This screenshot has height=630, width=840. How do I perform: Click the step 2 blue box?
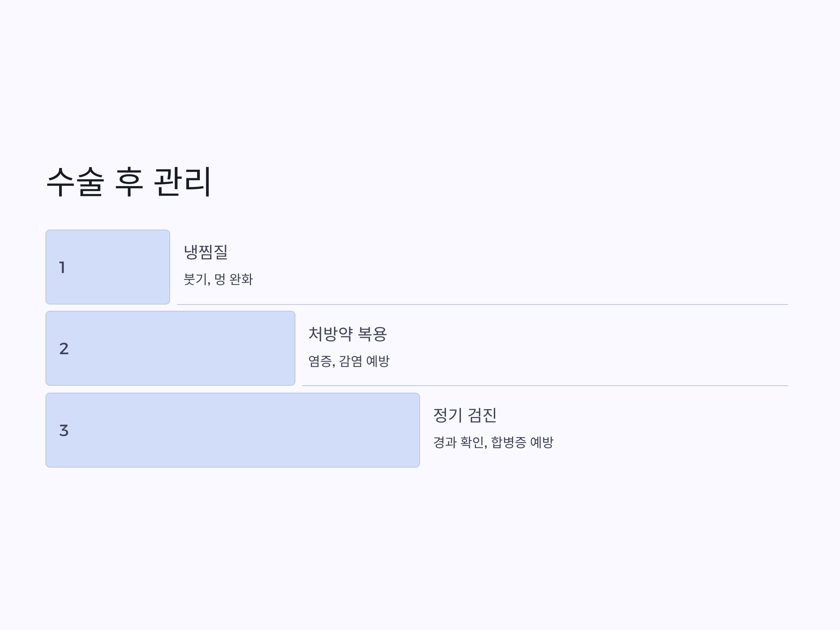(x=170, y=348)
